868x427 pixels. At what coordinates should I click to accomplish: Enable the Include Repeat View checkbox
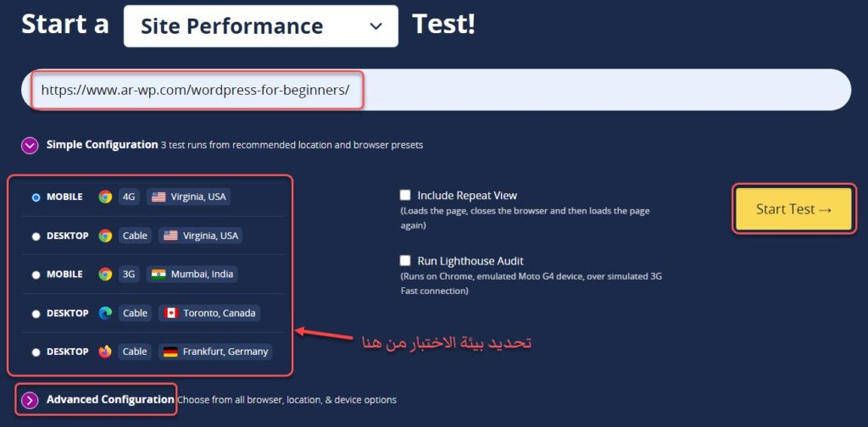coord(406,195)
